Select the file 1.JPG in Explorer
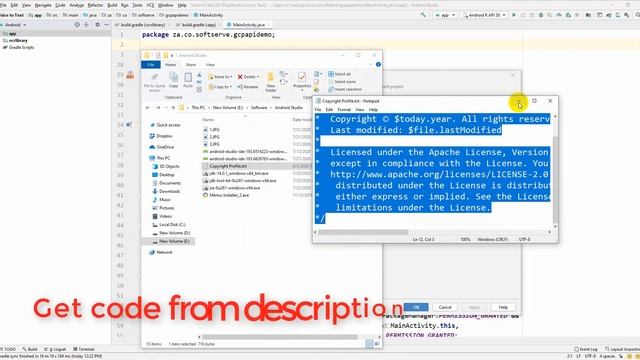The height and width of the screenshot is (360, 640). (x=211, y=129)
